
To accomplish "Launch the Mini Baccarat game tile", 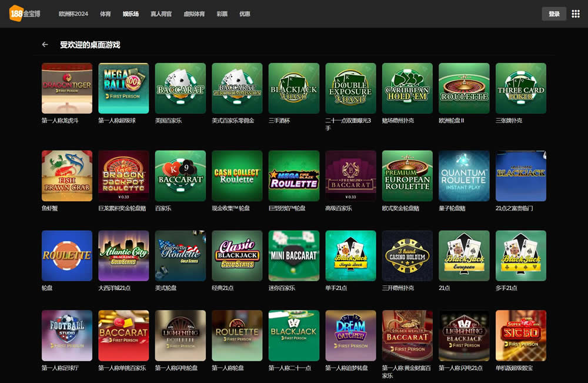I will pyautogui.click(x=294, y=256).
